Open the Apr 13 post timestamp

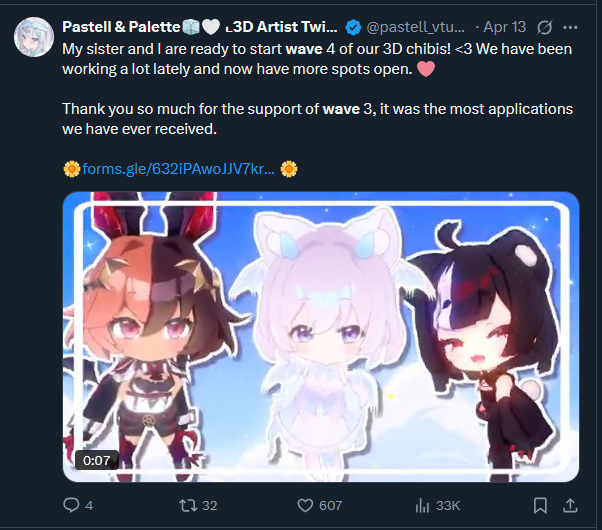(x=504, y=27)
